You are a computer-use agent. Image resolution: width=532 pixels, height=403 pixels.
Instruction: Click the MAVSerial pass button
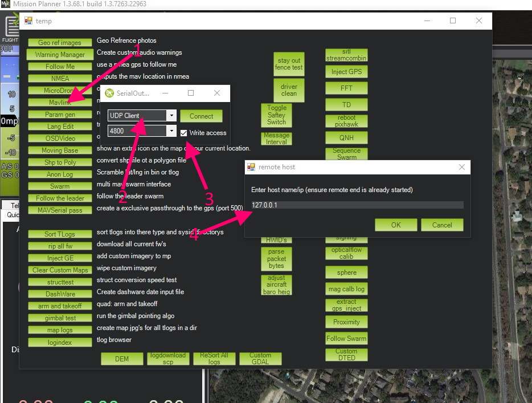pos(60,210)
